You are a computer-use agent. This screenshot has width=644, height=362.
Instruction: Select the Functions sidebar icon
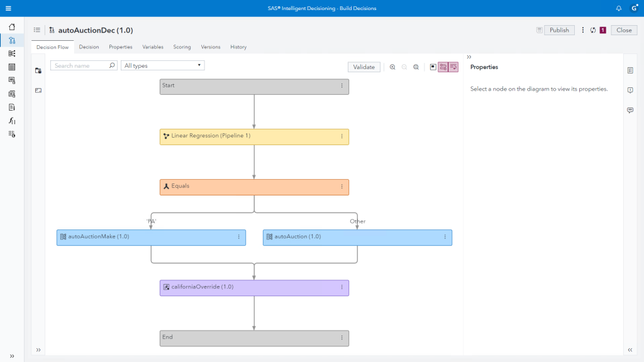[11, 119]
